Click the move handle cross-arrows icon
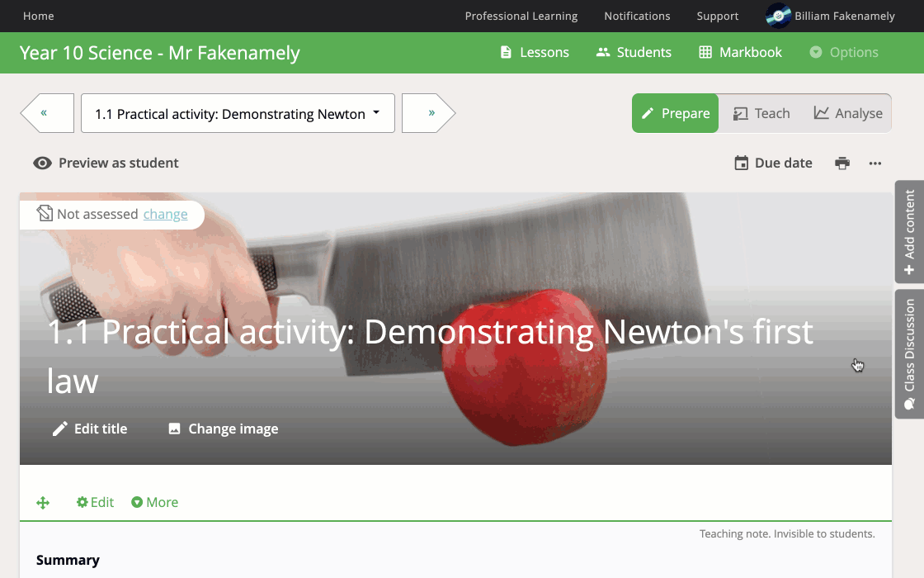The height and width of the screenshot is (578, 924). pyautogui.click(x=42, y=503)
